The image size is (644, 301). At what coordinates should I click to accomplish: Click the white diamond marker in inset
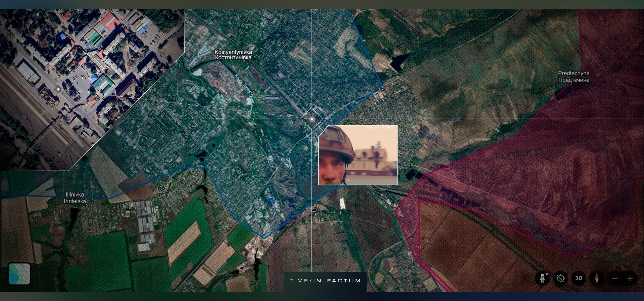[x=58, y=89]
